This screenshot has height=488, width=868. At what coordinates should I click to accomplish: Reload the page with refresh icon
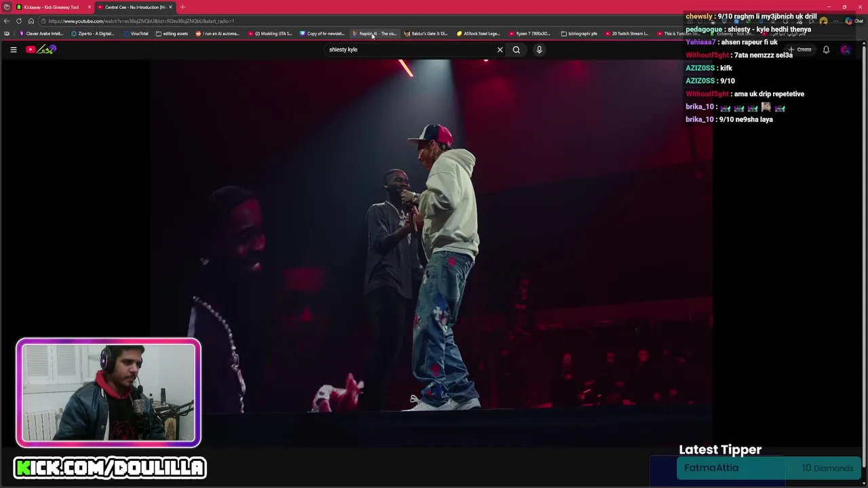point(19,21)
